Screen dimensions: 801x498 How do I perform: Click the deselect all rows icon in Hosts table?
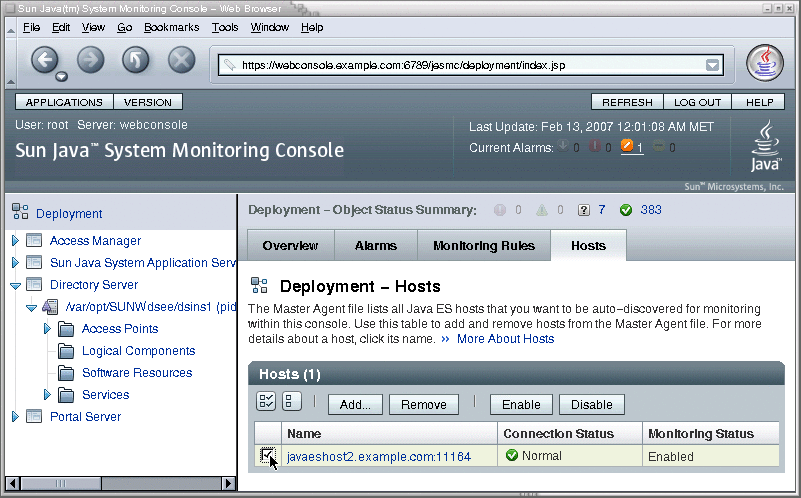(x=291, y=401)
